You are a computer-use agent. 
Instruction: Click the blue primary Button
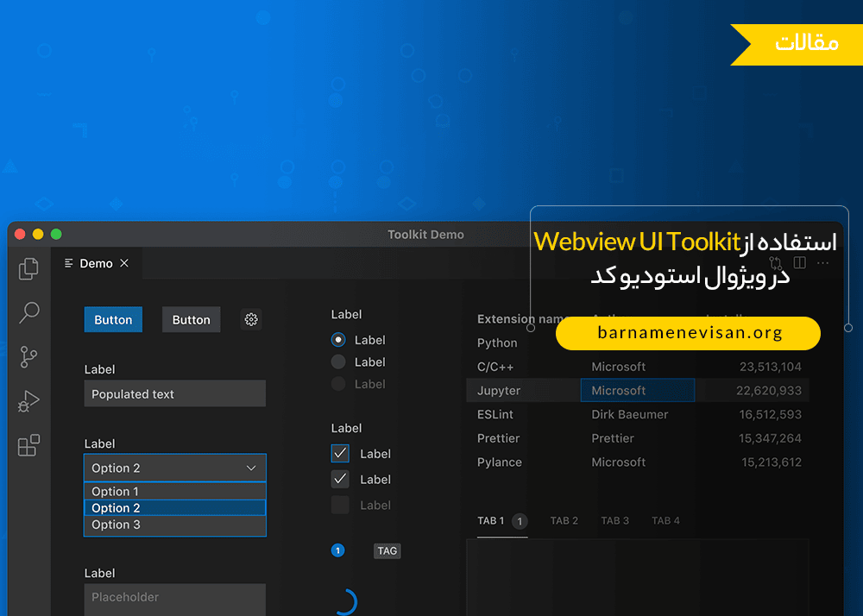click(113, 319)
